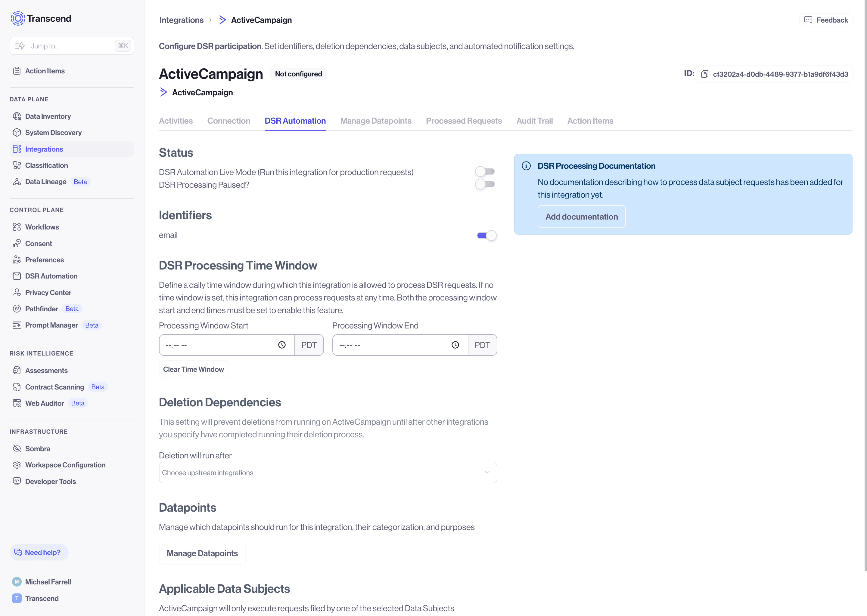Open clock picker for Processing Window Start
Screen dimensions: 867x616
tap(282, 345)
